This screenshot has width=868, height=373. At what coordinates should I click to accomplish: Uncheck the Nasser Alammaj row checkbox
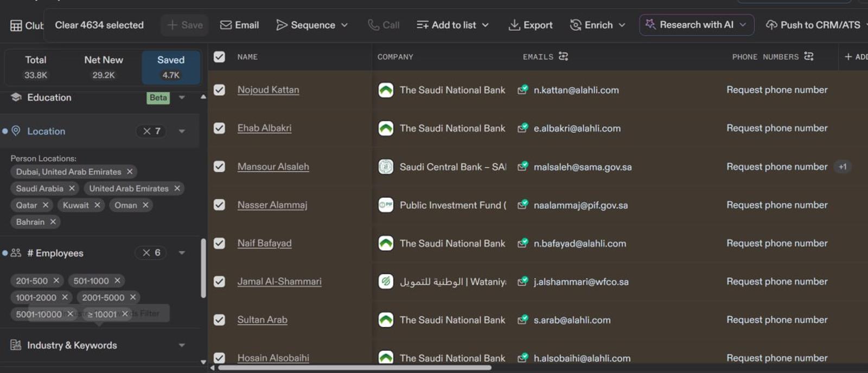pos(219,204)
